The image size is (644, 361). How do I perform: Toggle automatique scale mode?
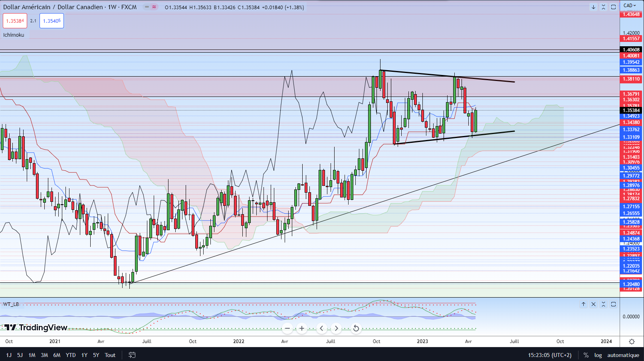pos(623,355)
